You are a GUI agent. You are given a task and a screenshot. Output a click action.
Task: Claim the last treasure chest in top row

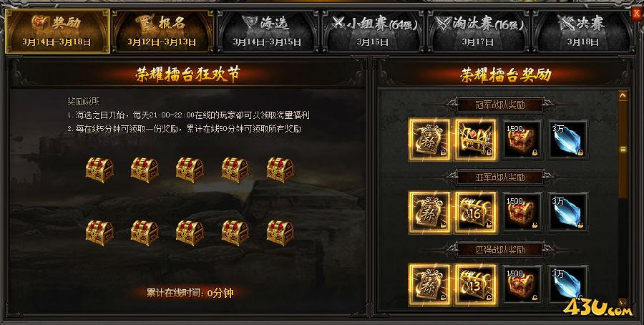[280, 170]
